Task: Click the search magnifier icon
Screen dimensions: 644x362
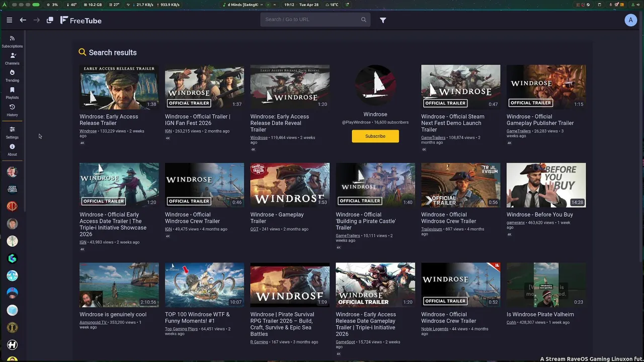Action: coord(363,20)
